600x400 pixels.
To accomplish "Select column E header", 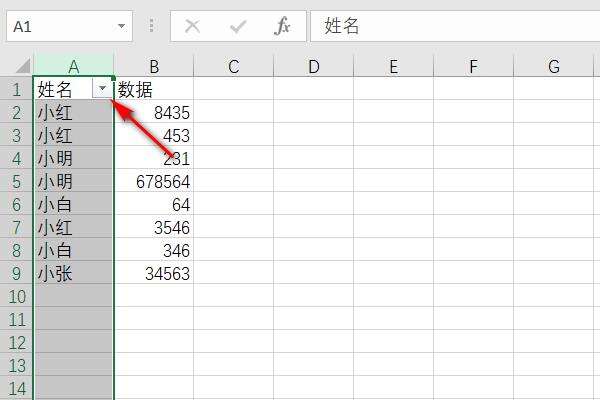I will pyautogui.click(x=394, y=66).
